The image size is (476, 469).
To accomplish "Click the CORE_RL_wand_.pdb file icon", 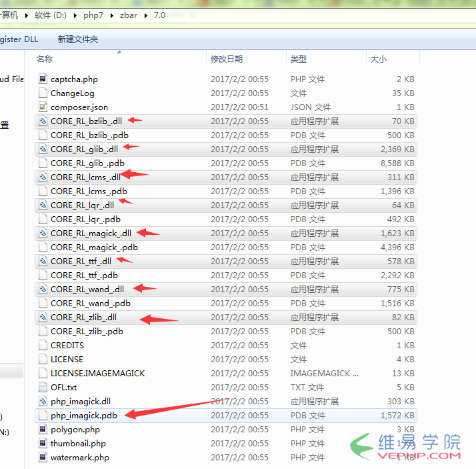I will click(43, 303).
